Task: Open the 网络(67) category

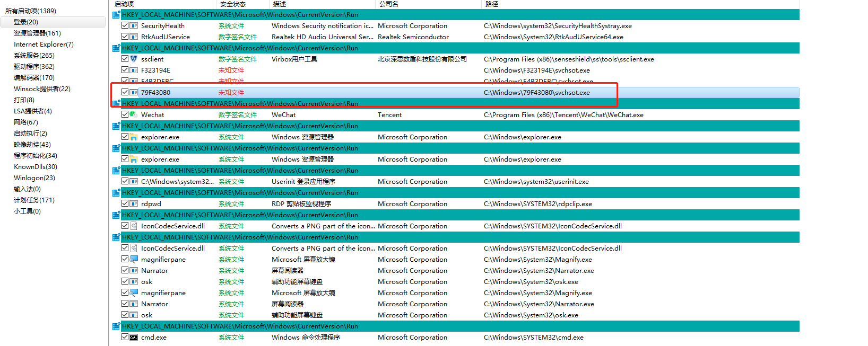Action: point(26,122)
